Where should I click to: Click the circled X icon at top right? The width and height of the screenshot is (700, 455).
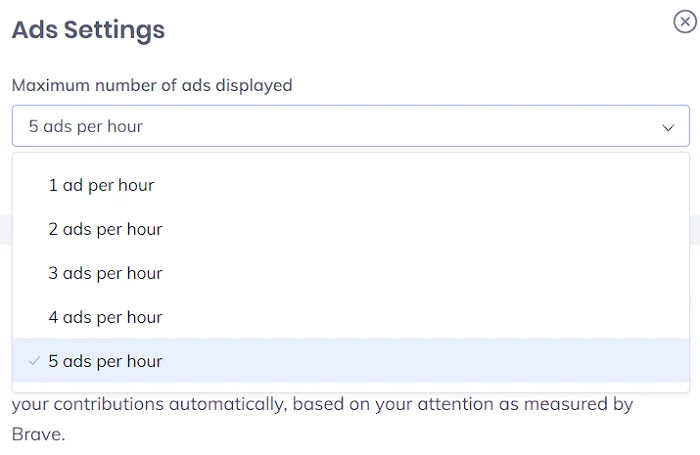point(685,23)
